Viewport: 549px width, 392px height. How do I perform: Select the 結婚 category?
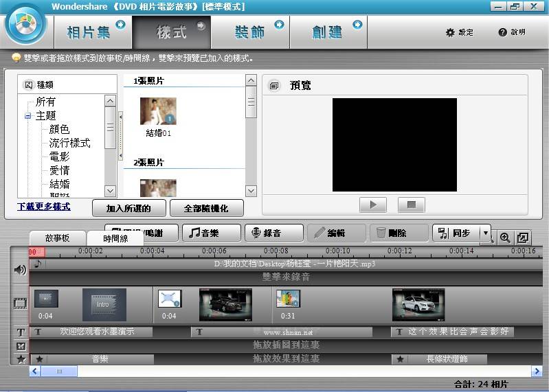pyautogui.click(x=59, y=184)
